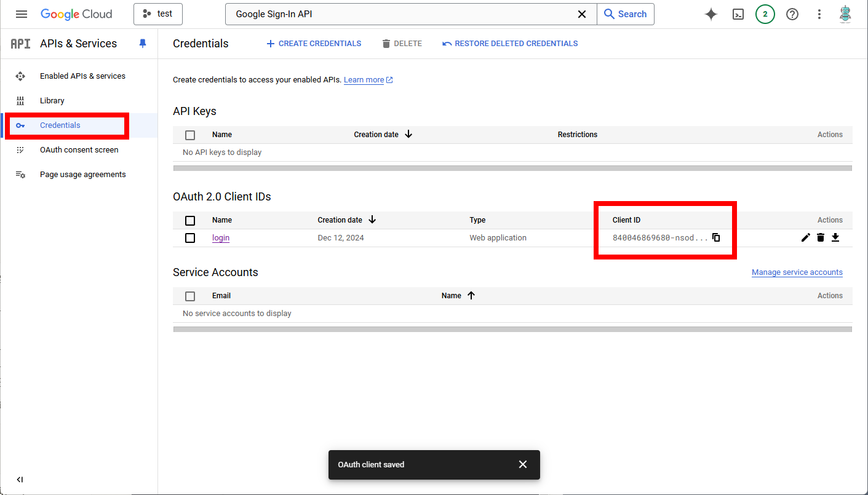Click Restore Deleted Credentials
The height and width of the screenshot is (495, 868).
(x=510, y=44)
